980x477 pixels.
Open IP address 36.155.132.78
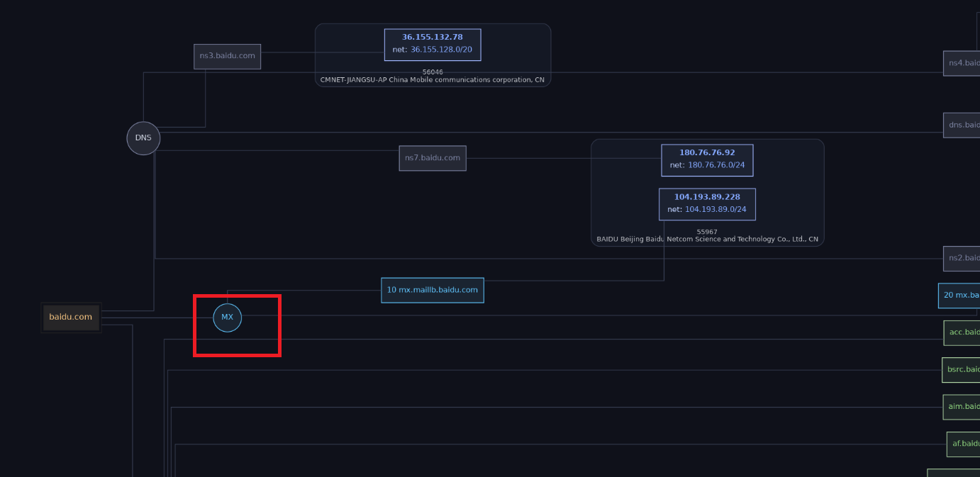point(432,37)
